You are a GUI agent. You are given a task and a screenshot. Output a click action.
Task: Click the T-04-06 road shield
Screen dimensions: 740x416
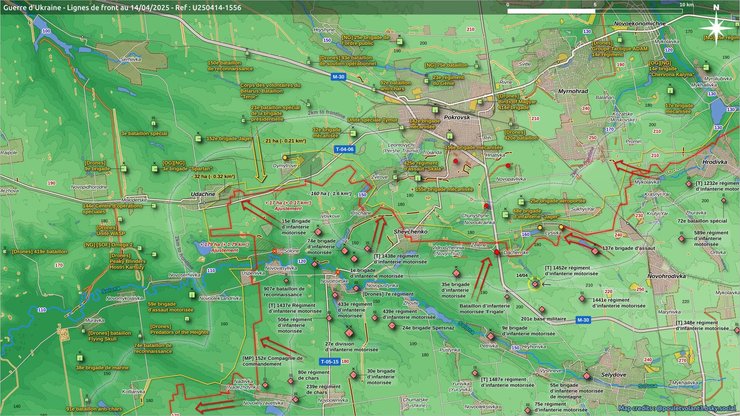point(344,149)
